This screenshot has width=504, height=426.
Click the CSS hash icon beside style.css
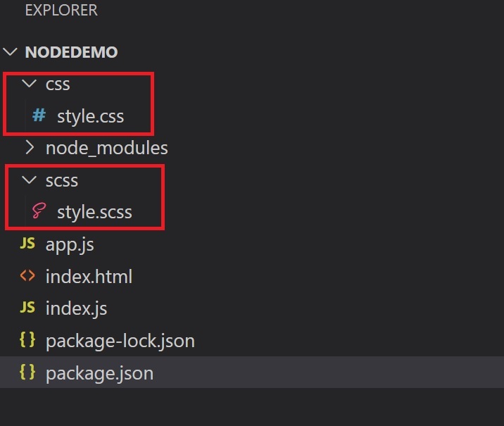(39, 115)
